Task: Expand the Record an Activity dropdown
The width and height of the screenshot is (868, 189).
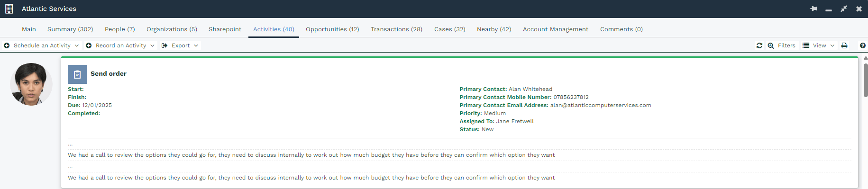Action: point(120,45)
